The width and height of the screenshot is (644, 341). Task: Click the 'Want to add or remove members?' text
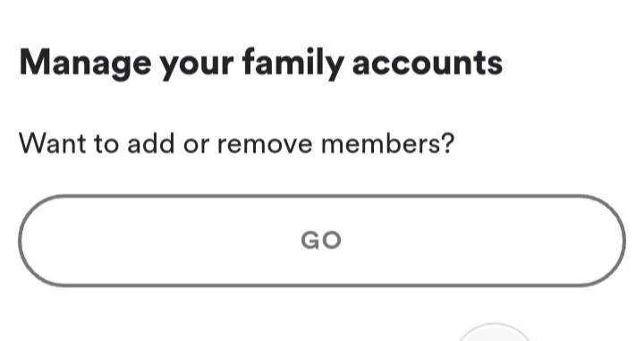pyautogui.click(x=236, y=143)
